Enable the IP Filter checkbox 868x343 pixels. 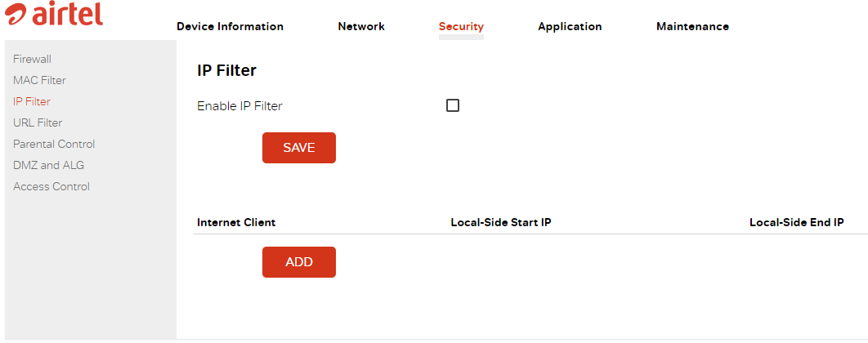pyautogui.click(x=452, y=105)
